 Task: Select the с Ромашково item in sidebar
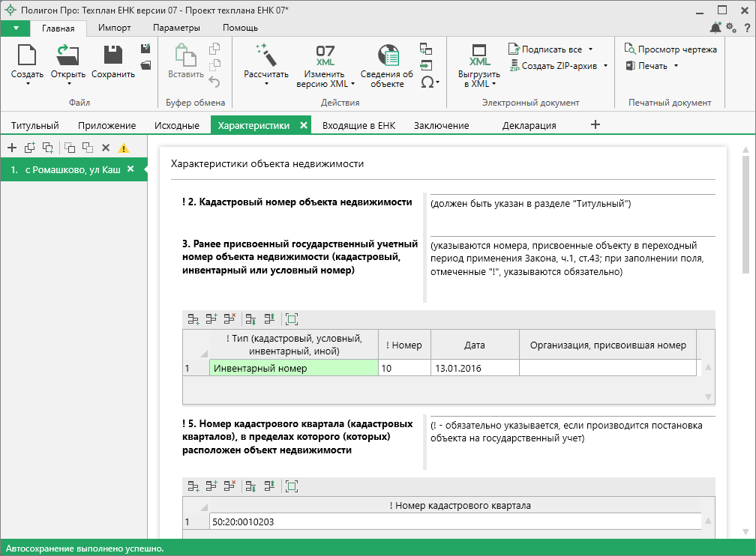pos(66,169)
